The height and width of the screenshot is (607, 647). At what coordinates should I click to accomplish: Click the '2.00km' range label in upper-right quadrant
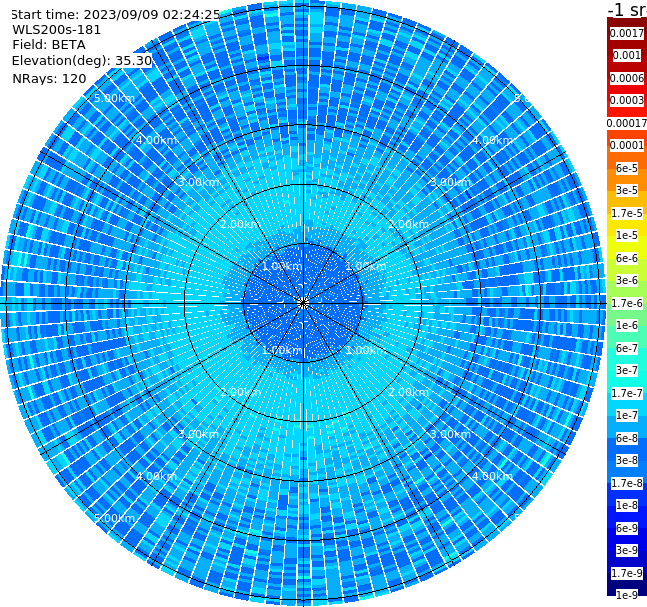pyautogui.click(x=408, y=224)
